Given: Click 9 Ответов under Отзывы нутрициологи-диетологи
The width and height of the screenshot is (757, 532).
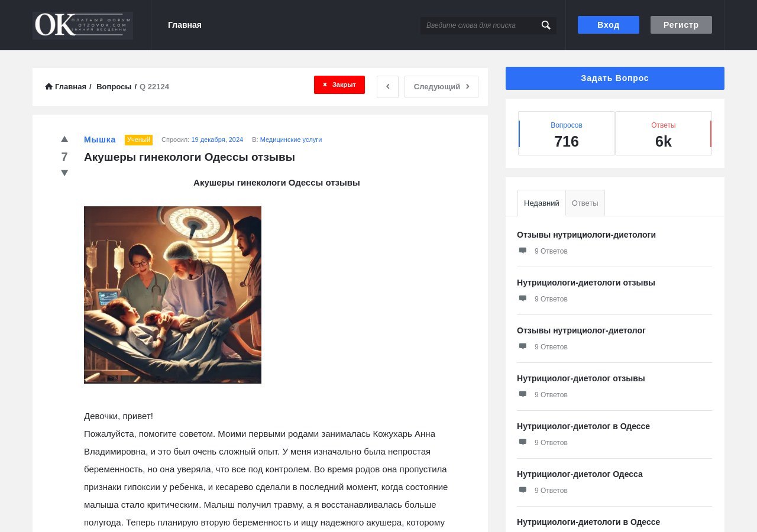Looking at the screenshot, I should [x=551, y=251].
